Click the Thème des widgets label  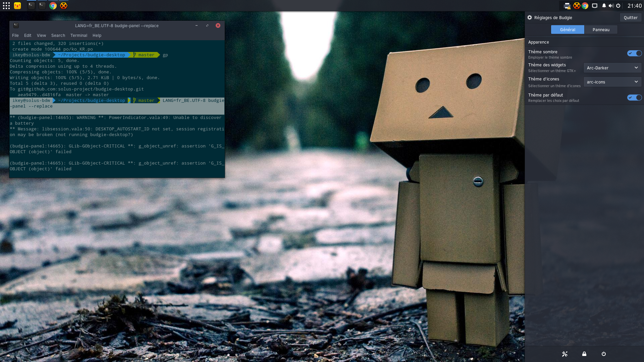click(547, 65)
